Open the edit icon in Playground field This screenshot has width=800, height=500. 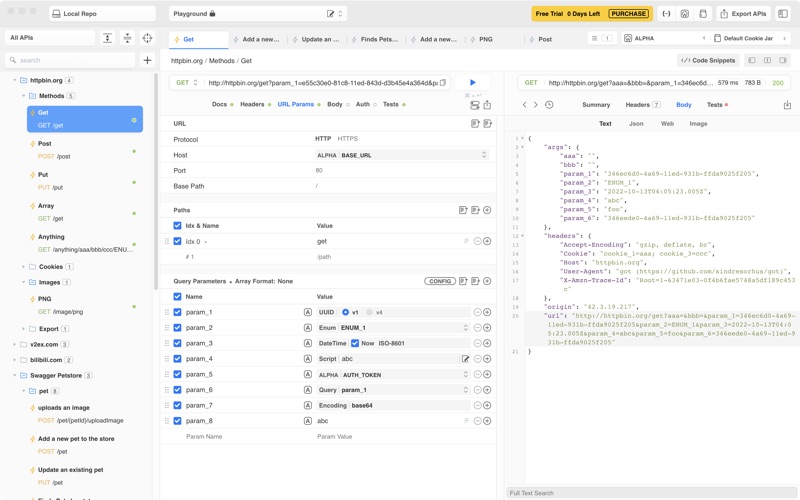point(331,14)
